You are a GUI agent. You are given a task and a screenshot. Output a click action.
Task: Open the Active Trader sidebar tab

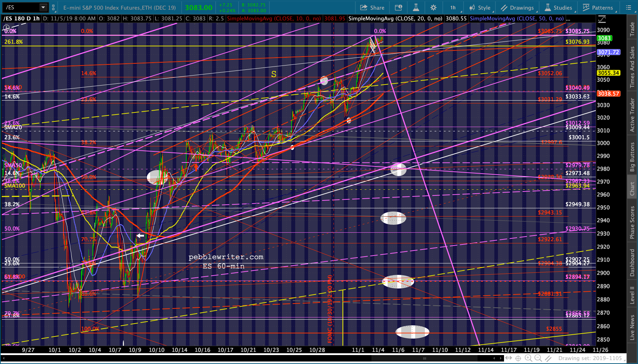click(x=632, y=115)
